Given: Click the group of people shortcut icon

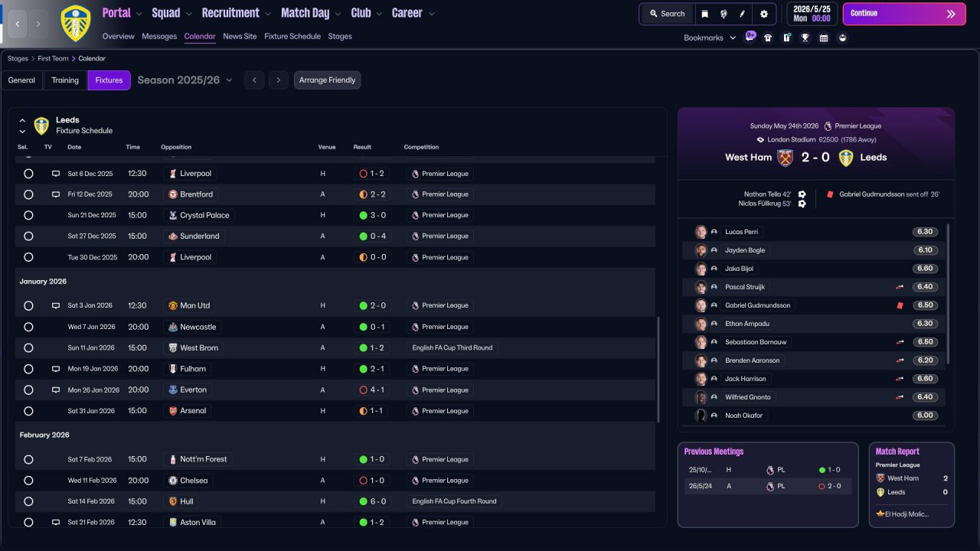Looking at the screenshot, I should click(x=842, y=37).
